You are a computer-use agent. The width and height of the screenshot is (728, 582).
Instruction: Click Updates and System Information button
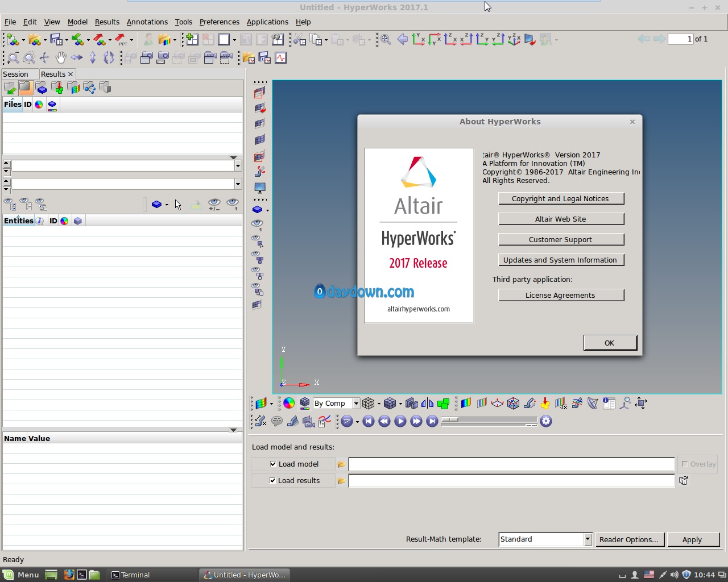pos(561,260)
